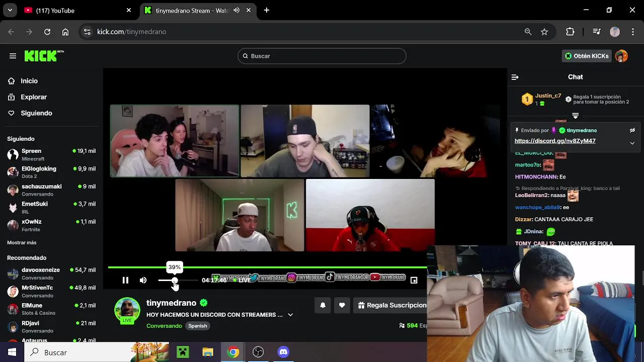Open the sachauzumaki channel

pos(51,190)
